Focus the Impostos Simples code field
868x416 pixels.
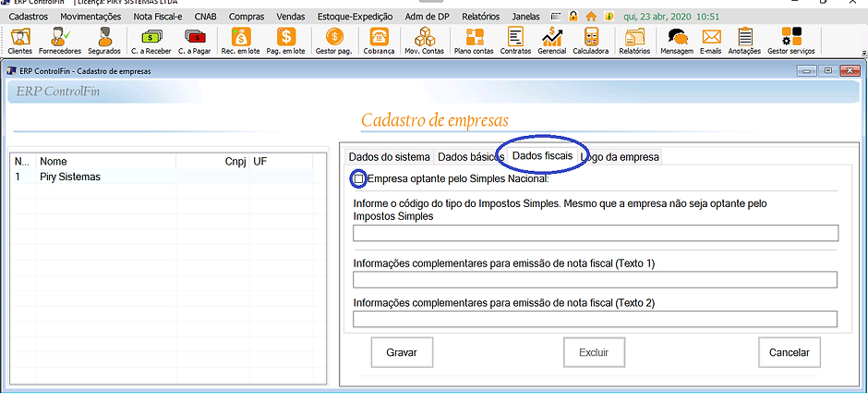tap(596, 233)
